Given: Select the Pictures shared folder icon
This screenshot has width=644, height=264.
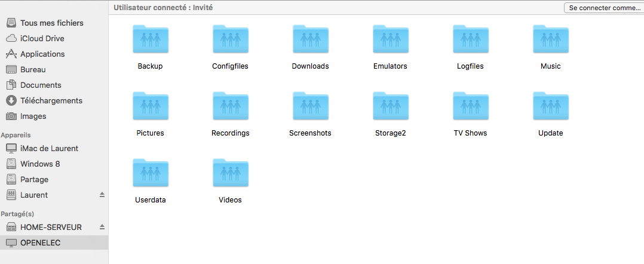Looking at the screenshot, I should tap(151, 106).
